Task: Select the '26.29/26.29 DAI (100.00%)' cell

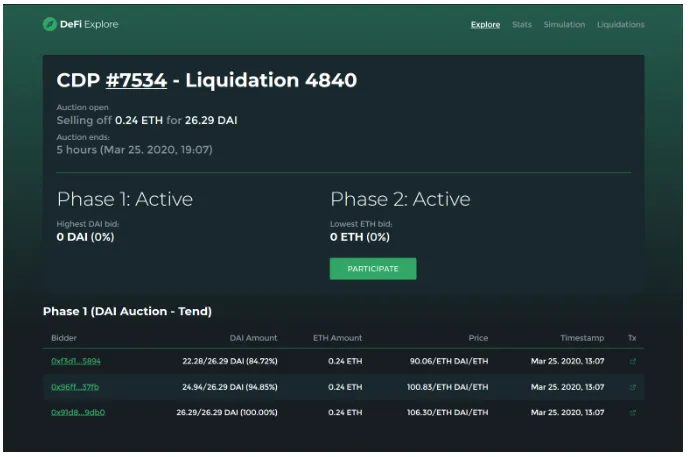Action: 227,413
